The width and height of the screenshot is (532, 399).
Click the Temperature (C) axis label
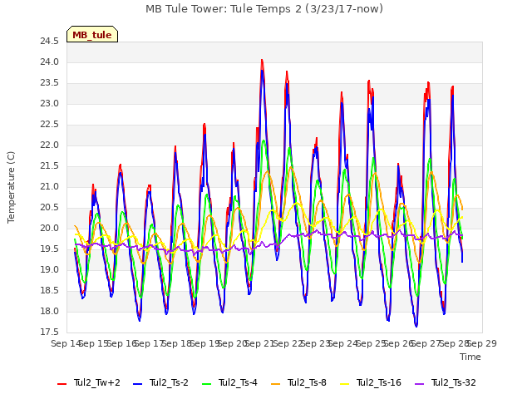pos(11,187)
